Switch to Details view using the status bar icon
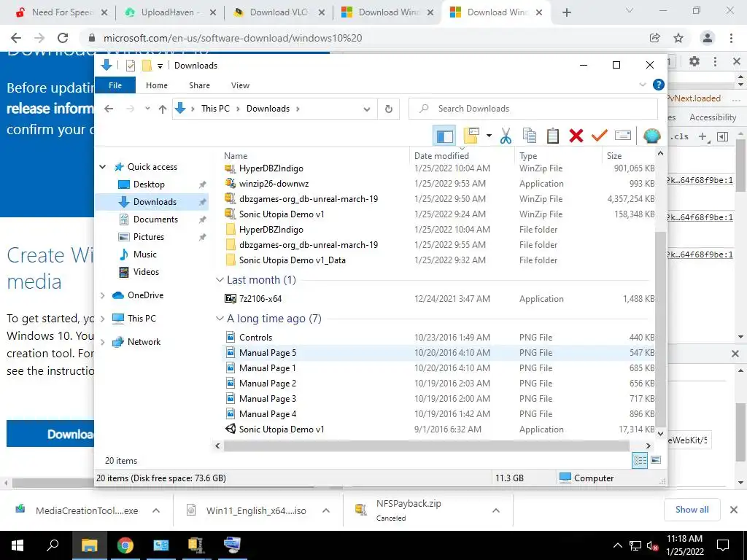Image resolution: width=747 pixels, height=560 pixels. pos(640,460)
